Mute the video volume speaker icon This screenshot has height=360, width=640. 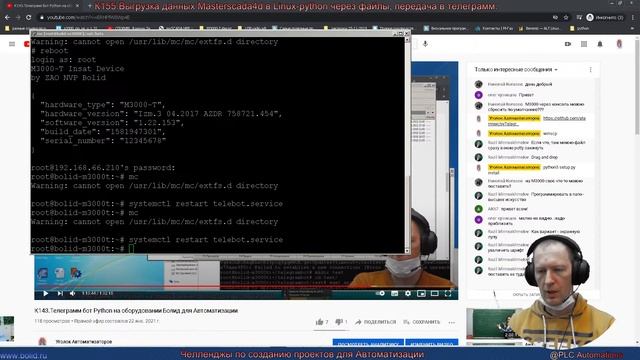[x=73, y=293]
